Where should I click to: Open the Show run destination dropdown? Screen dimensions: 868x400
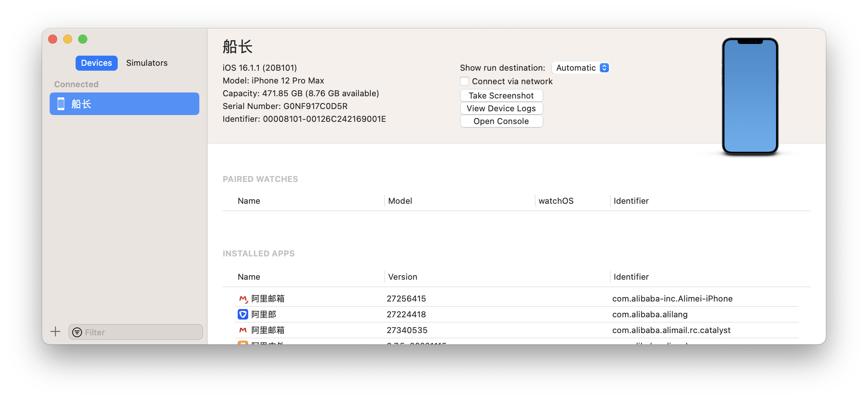[581, 68]
